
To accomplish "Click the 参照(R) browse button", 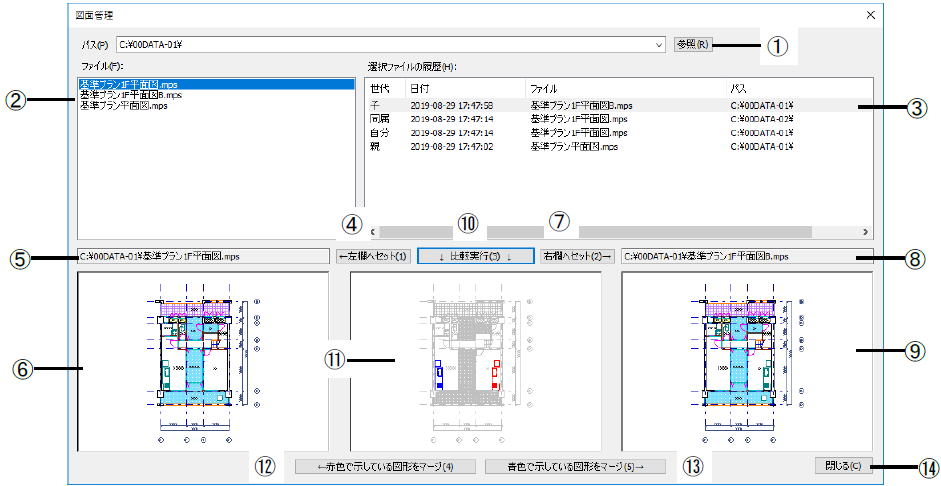I will pyautogui.click(x=691, y=44).
